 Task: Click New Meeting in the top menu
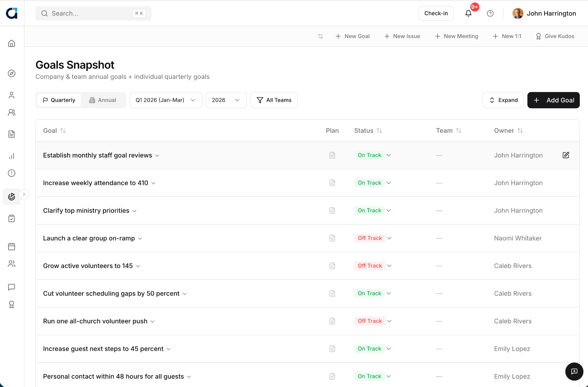click(456, 36)
